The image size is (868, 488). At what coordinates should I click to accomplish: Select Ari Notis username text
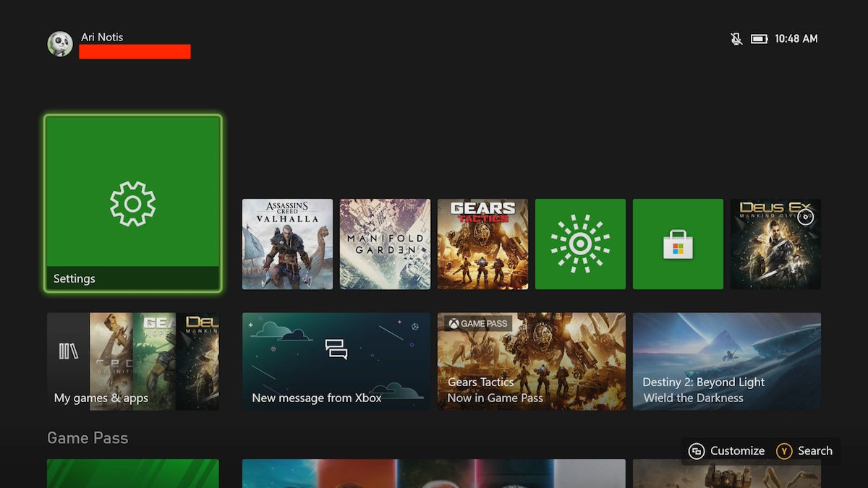[x=101, y=37]
